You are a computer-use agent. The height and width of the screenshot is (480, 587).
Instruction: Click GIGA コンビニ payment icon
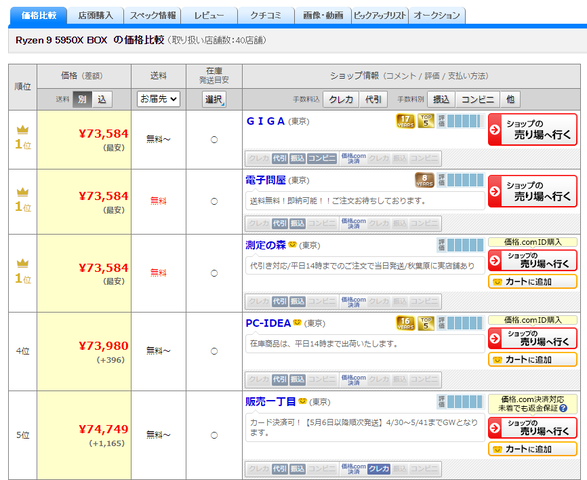[x=322, y=159]
